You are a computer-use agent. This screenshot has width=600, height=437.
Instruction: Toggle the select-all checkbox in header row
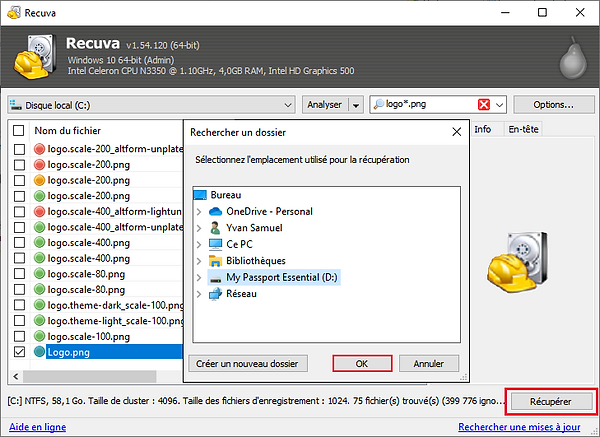[19, 130]
